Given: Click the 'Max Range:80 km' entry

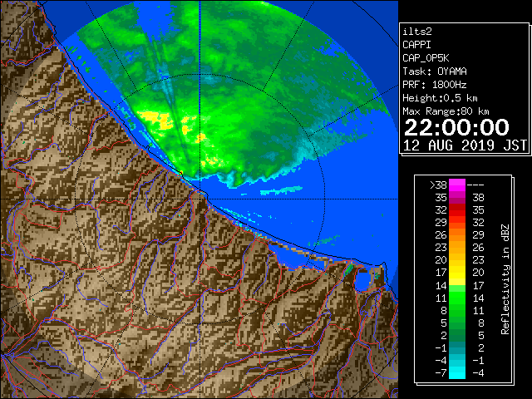Looking at the screenshot, I should (x=446, y=111).
